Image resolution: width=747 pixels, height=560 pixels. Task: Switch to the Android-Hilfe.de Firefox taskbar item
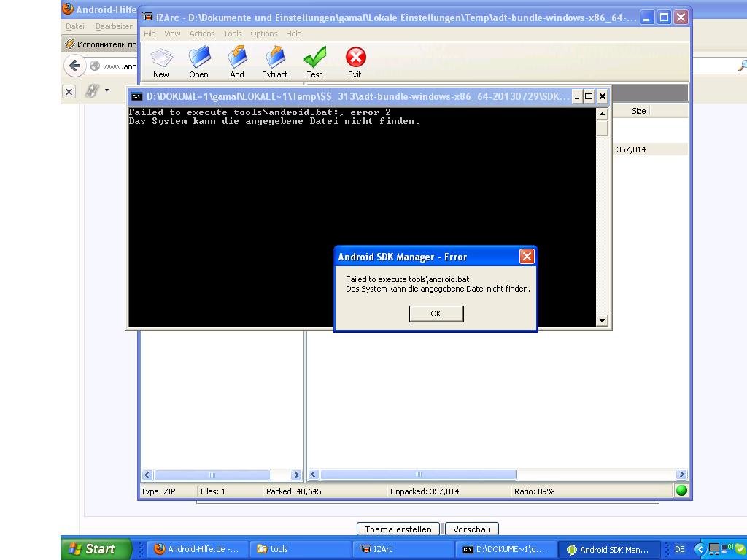click(196, 549)
